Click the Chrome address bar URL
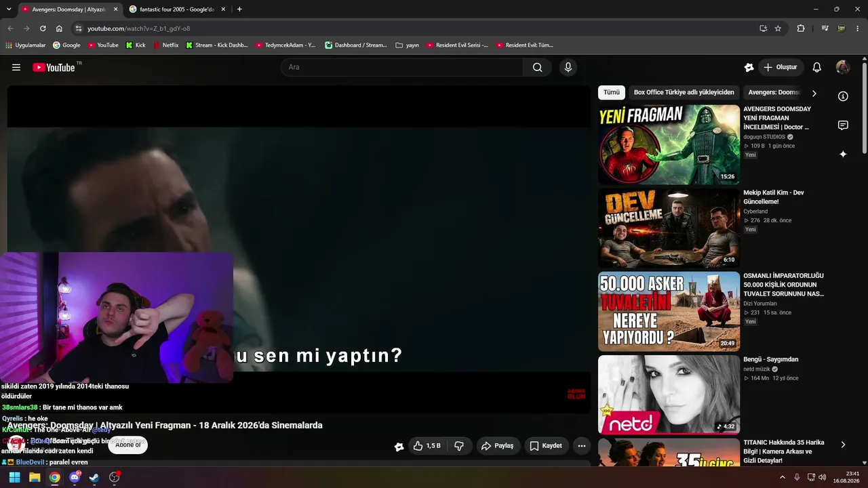The image size is (868, 488). pos(139,28)
